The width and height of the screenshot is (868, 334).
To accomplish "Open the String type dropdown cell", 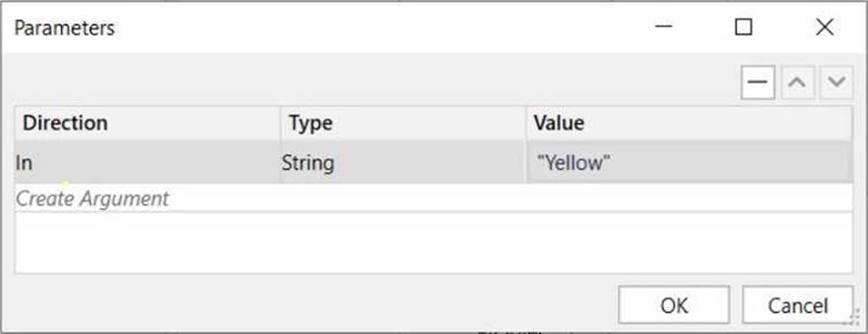I will (404, 163).
